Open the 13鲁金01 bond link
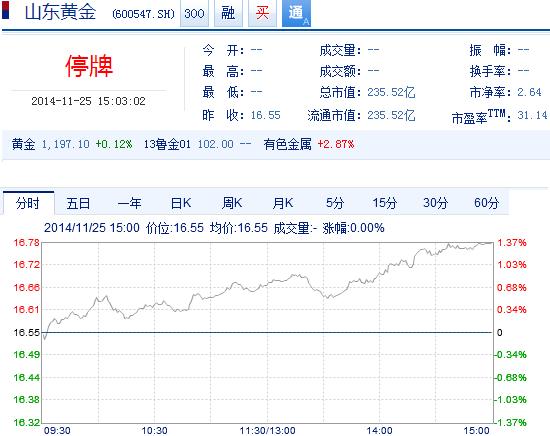 pyautogui.click(x=167, y=144)
